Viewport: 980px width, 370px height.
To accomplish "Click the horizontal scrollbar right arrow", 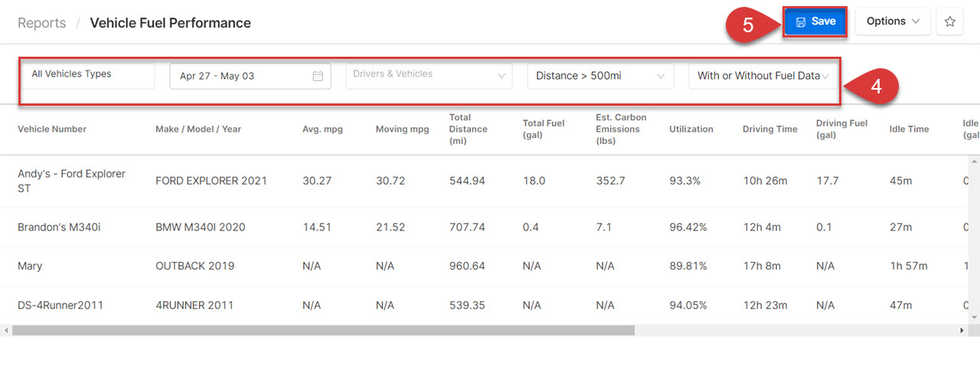I will click(x=962, y=330).
